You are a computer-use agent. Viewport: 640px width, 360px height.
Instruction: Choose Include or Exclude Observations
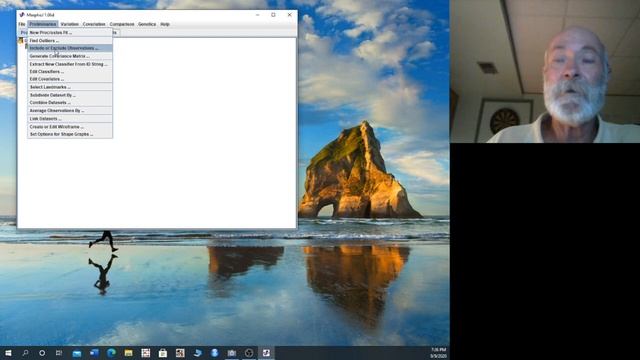(x=70, y=48)
